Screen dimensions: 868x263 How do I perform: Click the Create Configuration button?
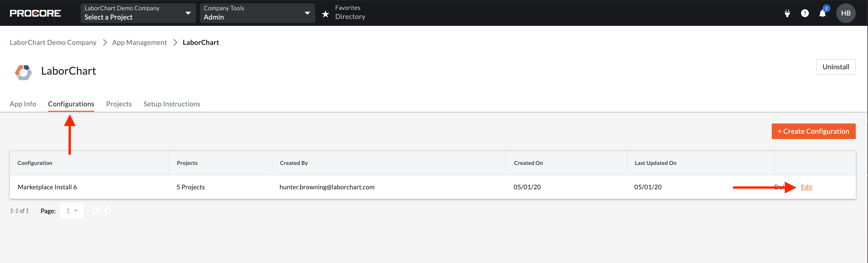coord(813,131)
